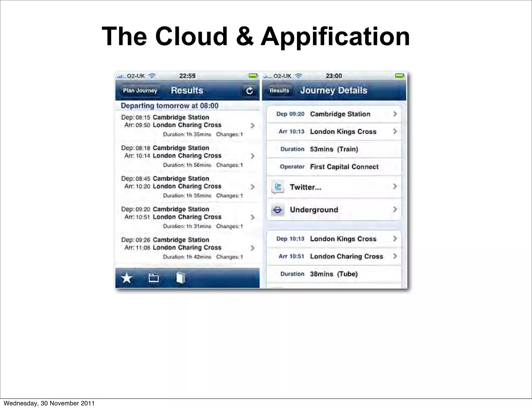This screenshot has height=409, width=532.
Task: Open chevron on the Underground row
Action: click(x=395, y=209)
